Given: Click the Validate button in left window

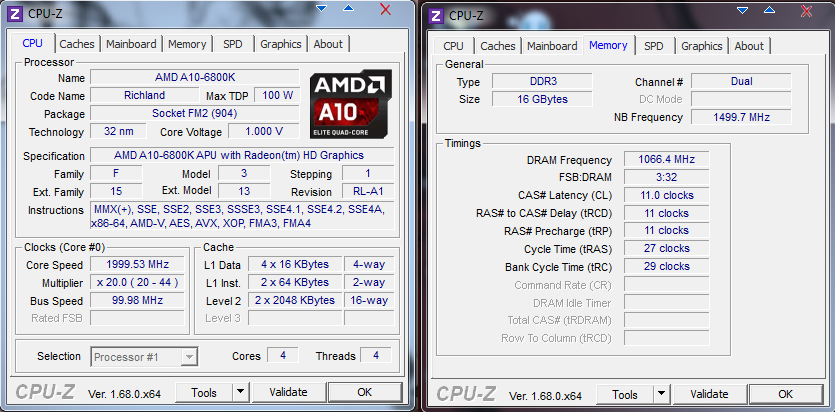Looking at the screenshot, I should [x=288, y=392].
